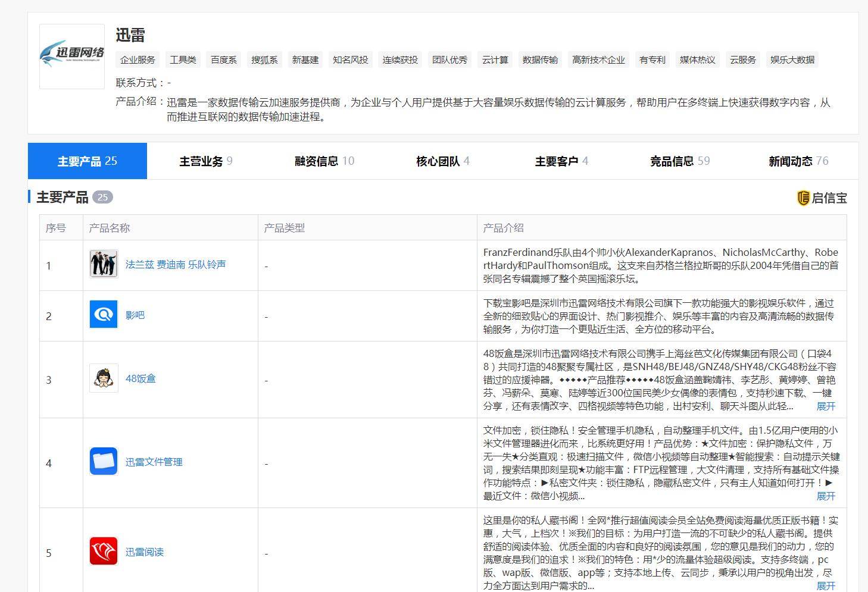Click the 新基建 tag

pyautogui.click(x=305, y=59)
